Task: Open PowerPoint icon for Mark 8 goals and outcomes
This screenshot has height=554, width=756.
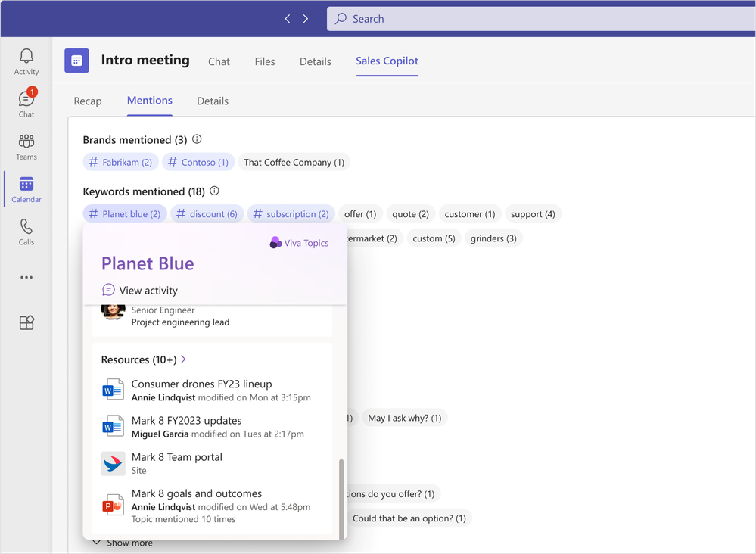Action: coord(113,505)
